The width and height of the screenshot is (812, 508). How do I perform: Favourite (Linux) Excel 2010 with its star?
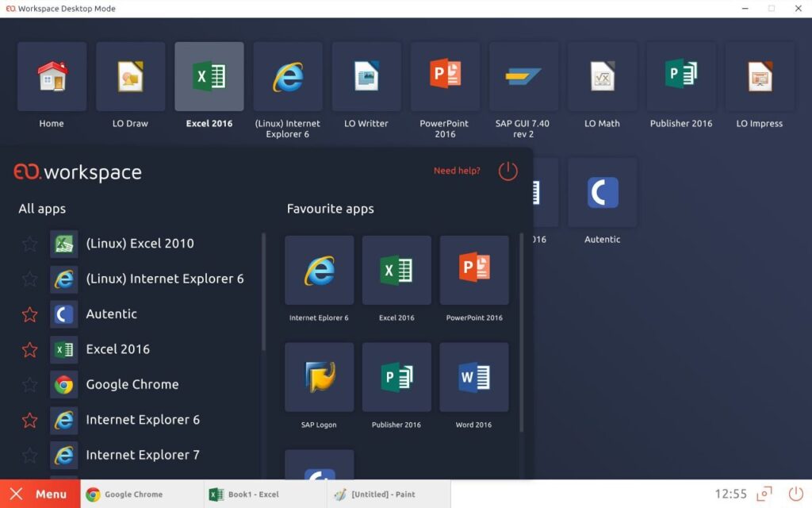30,244
